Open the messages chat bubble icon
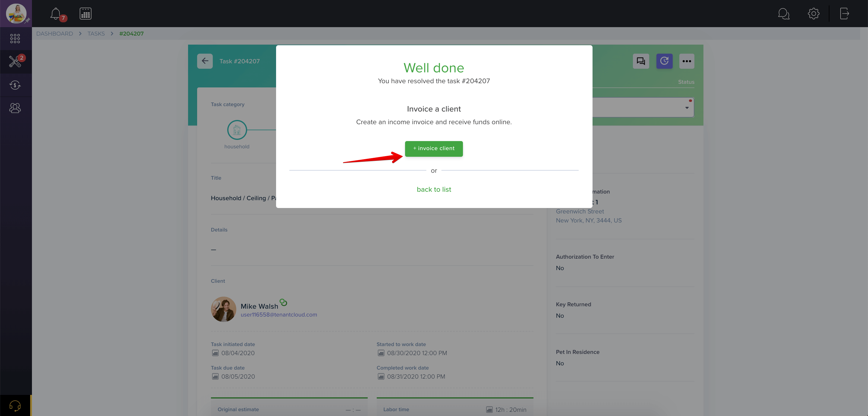The image size is (868, 416). pos(784,14)
